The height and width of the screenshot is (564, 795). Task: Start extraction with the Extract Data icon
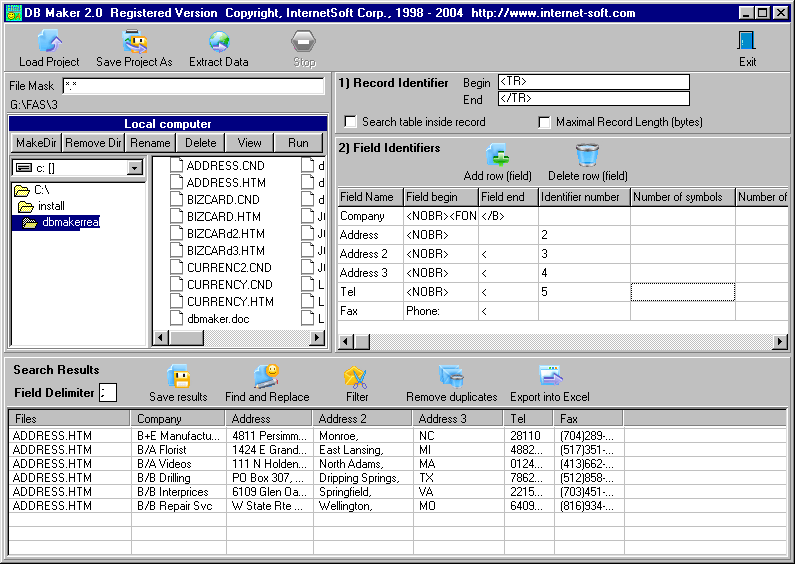click(x=219, y=41)
